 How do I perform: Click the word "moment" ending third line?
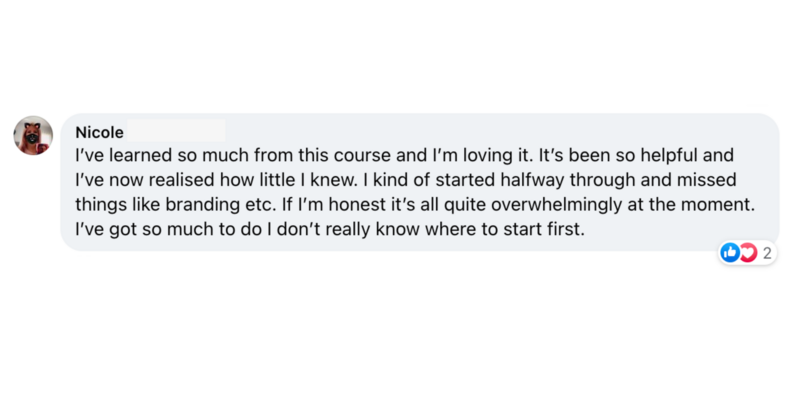tap(719, 205)
